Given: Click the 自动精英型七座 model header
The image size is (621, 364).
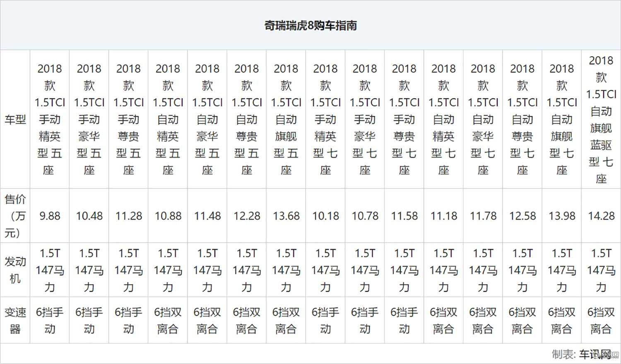Looking at the screenshot, I should (x=444, y=119).
